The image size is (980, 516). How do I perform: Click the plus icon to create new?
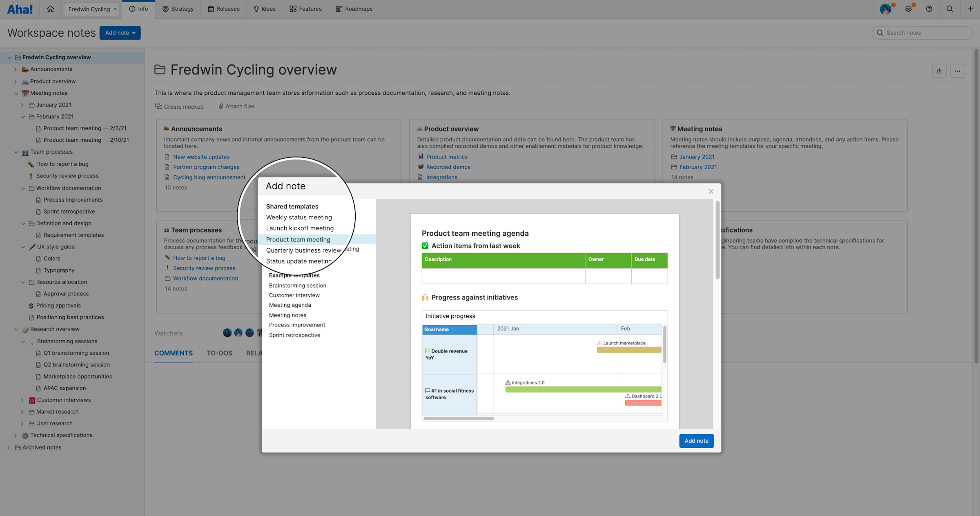tap(970, 9)
